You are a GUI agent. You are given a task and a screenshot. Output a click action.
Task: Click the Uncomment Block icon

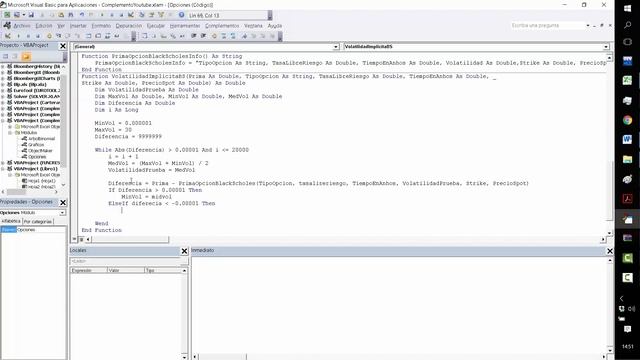point(233,36)
